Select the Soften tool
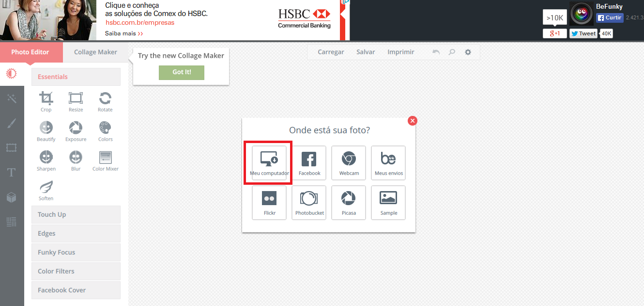This screenshot has width=644, height=306. coord(46,191)
